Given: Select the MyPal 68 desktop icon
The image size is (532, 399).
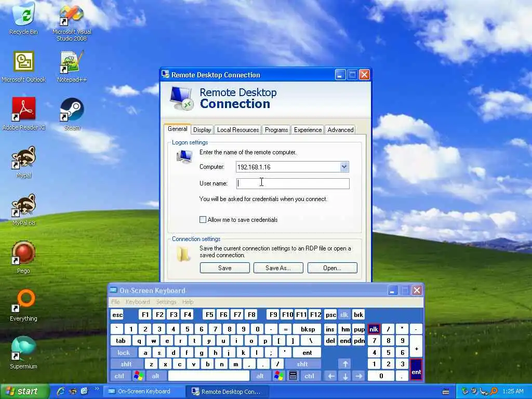Looking at the screenshot, I should click(23, 210).
